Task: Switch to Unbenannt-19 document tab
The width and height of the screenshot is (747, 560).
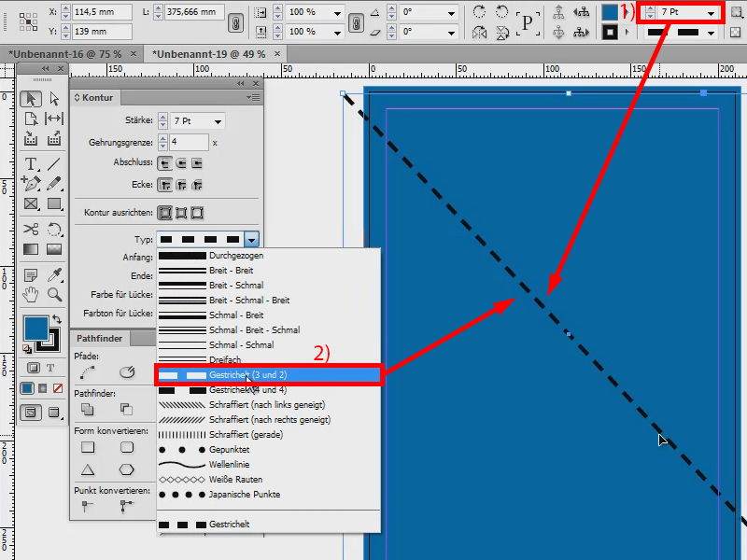Action: tap(208, 54)
